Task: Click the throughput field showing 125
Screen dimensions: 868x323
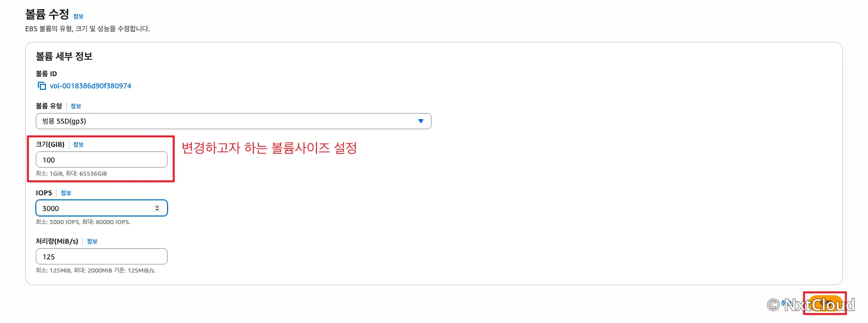Action: click(101, 256)
